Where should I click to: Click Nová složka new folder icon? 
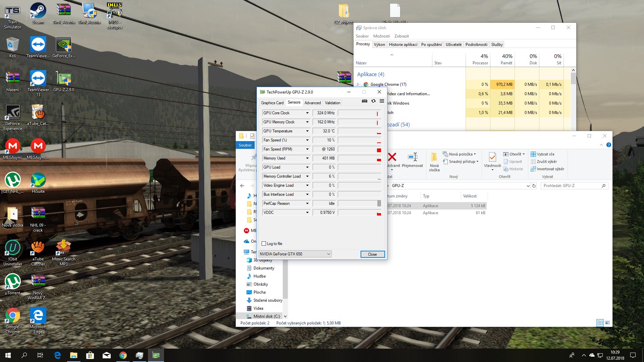coord(434,162)
